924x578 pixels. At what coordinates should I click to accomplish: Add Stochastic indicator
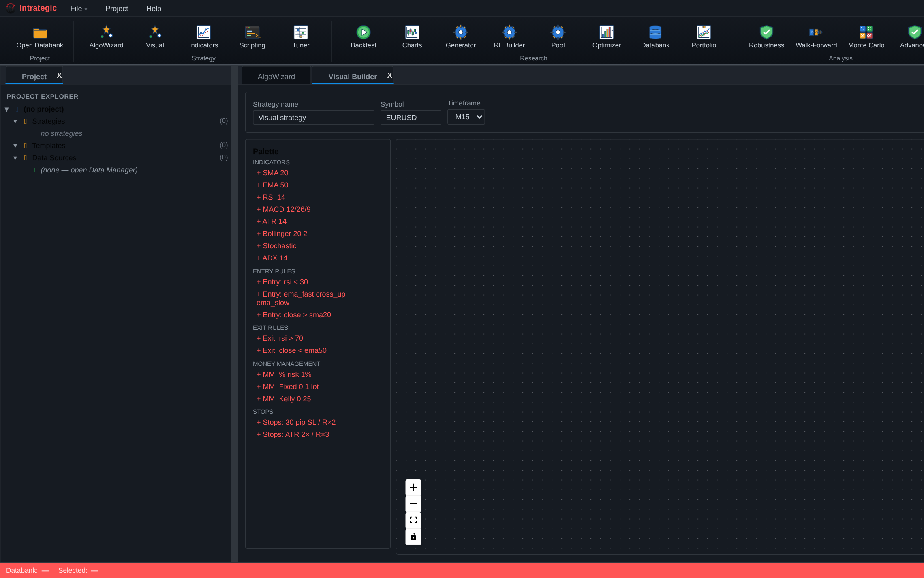point(276,246)
